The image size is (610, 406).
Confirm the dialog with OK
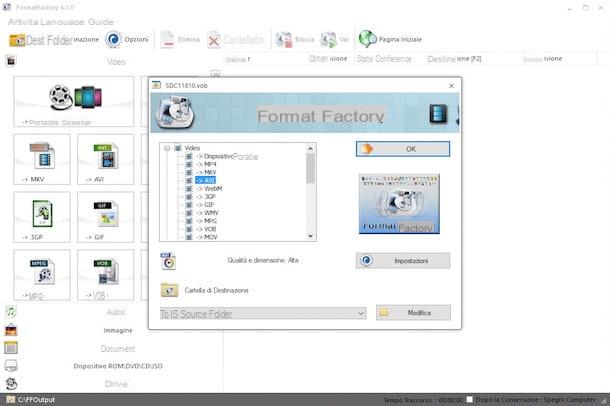(x=403, y=149)
